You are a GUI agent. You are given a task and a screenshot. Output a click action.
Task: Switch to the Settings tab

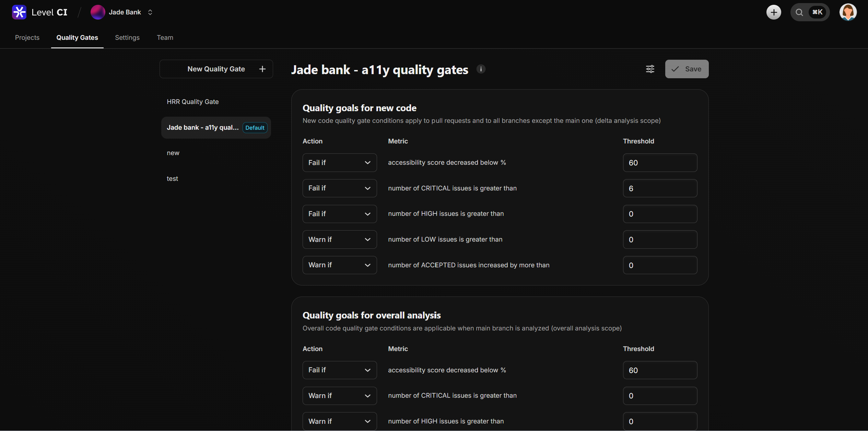click(127, 37)
